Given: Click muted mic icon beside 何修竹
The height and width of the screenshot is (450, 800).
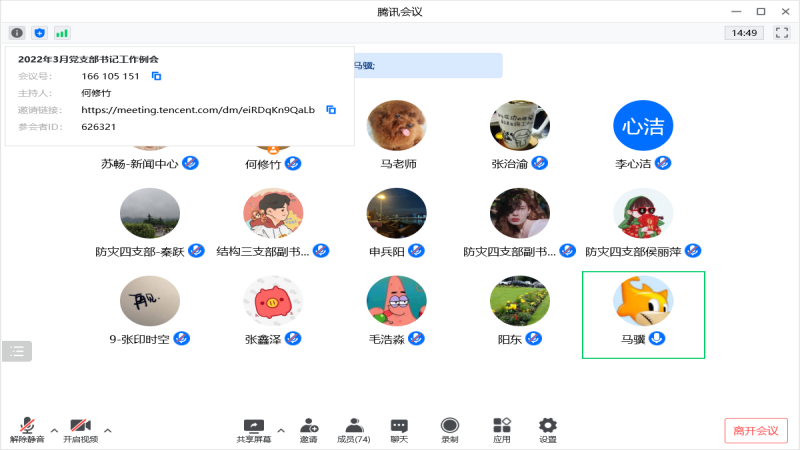Looking at the screenshot, I should (x=293, y=163).
